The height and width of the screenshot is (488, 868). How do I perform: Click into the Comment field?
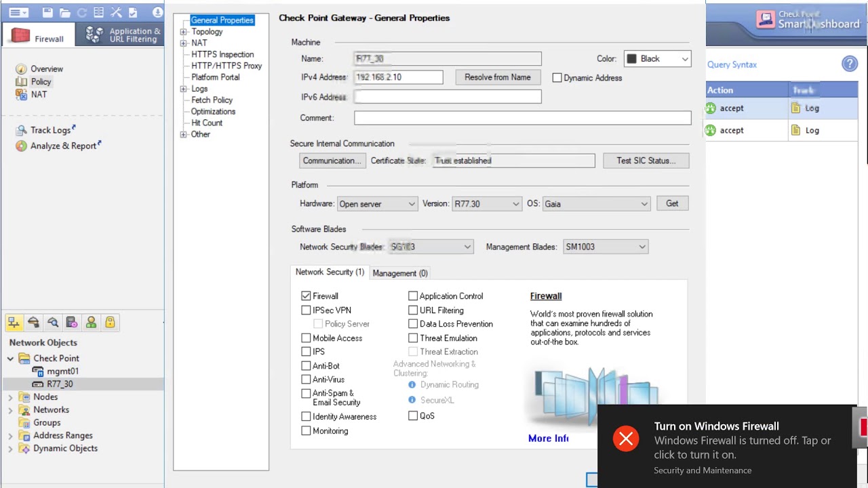pyautogui.click(x=522, y=118)
